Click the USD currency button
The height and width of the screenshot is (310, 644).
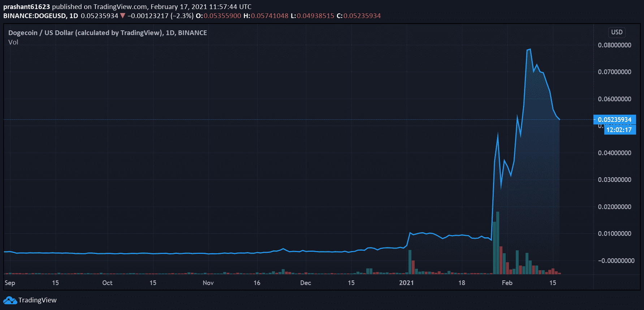[x=617, y=32]
